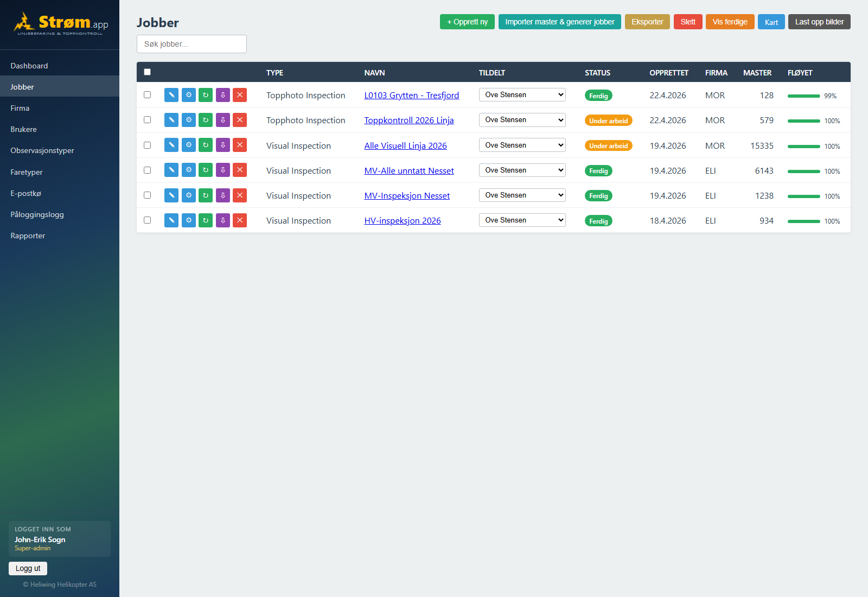Open Tildelt dropdown for MV-Alle unntatt Nesset
The image size is (868, 597).
point(522,170)
